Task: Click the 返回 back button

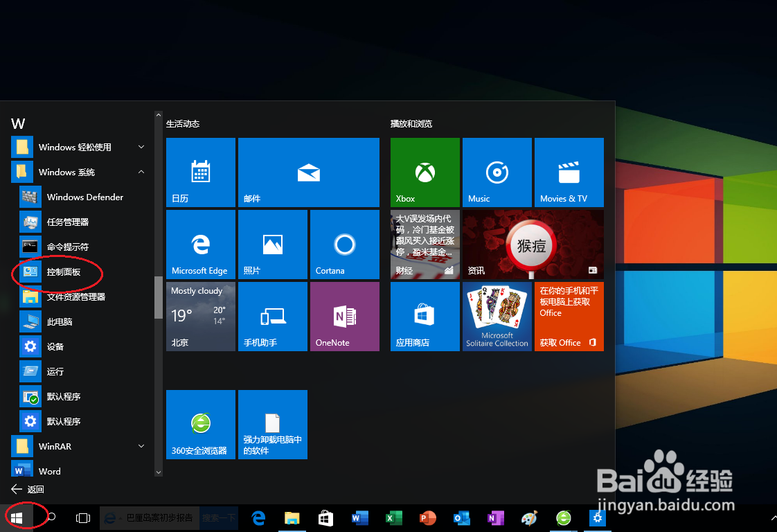Action: pyautogui.click(x=28, y=489)
